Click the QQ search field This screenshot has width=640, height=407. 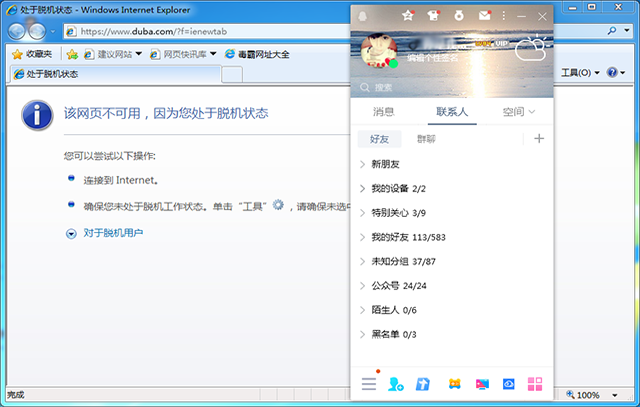(452, 87)
